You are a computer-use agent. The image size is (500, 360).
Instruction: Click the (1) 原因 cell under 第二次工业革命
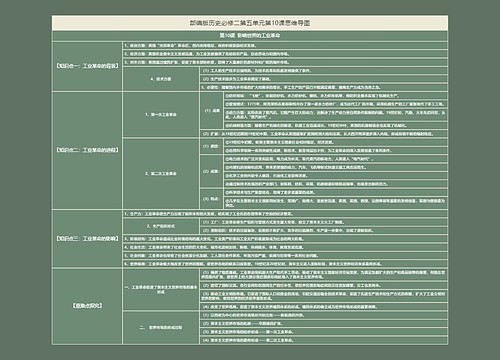click(212, 146)
